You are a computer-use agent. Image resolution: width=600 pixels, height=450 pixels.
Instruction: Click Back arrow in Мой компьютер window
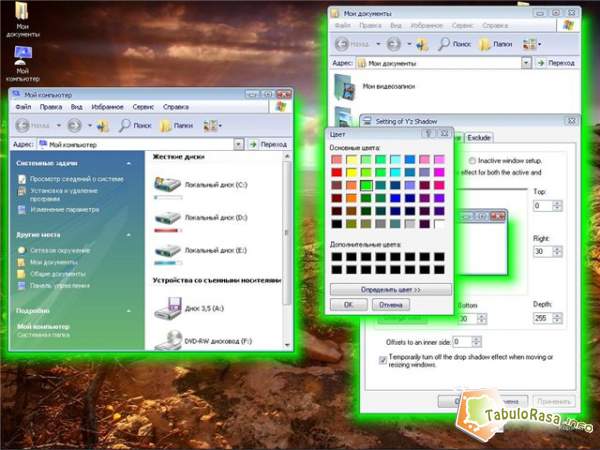click(22, 125)
